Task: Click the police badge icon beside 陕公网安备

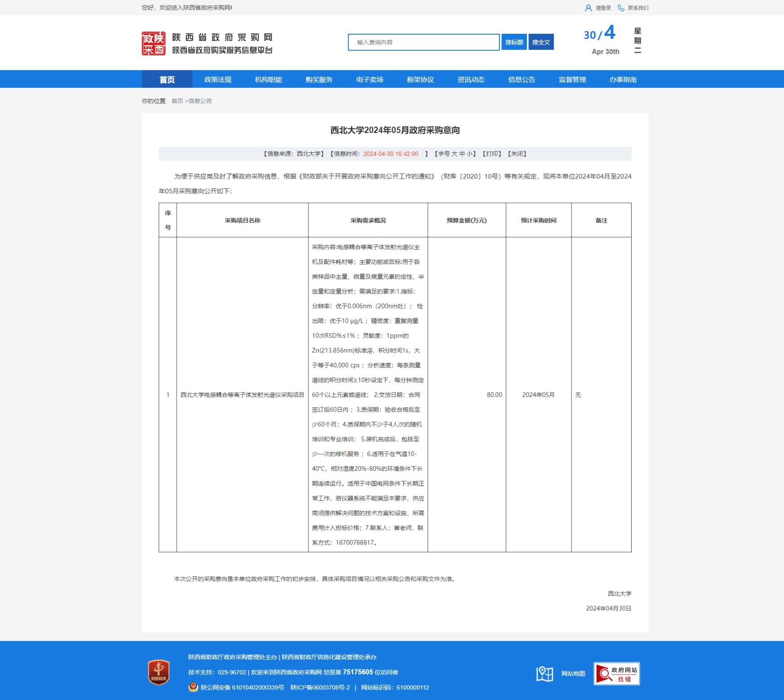Action: coord(193,687)
